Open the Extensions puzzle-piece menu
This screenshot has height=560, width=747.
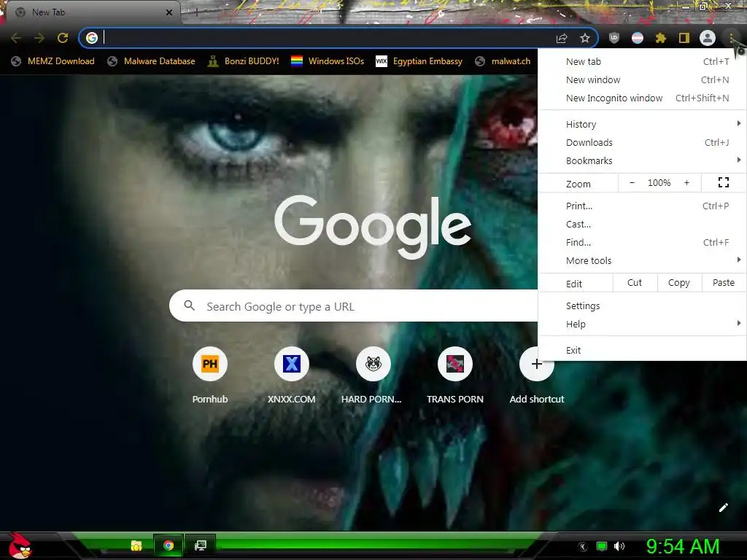point(660,38)
